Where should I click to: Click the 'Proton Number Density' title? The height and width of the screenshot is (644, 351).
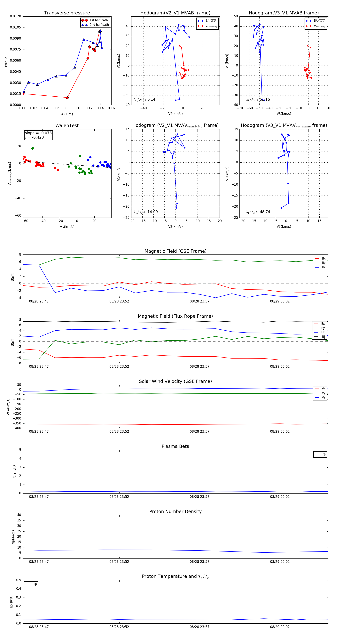[x=175, y=511]
